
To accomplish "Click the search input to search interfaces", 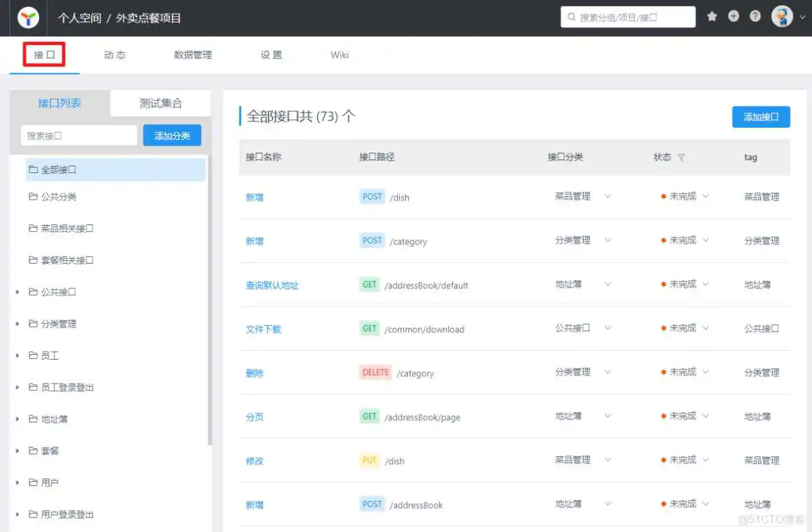I will [x=78, y=135].
